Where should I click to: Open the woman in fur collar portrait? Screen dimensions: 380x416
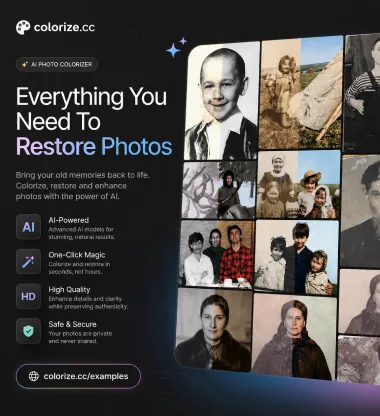[214, 330]
